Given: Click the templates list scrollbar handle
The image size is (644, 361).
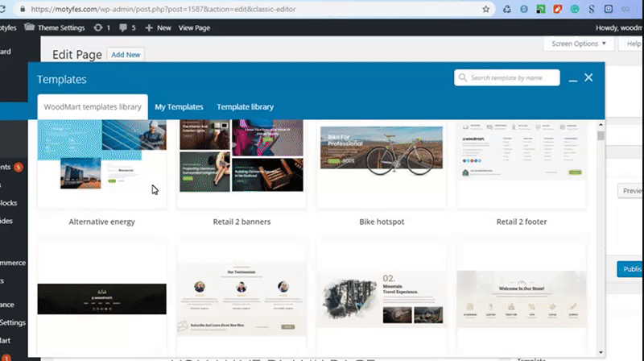Looking at the screenshot, I should coord(601,135).
